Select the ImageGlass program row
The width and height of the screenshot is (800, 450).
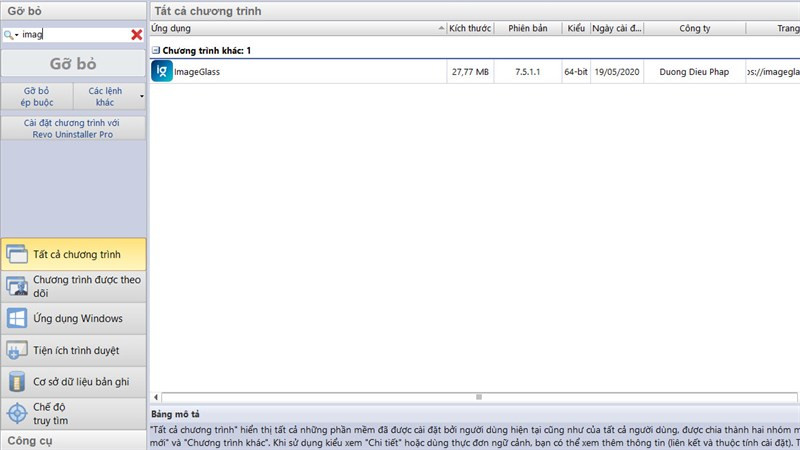click(x=474, y=71)
